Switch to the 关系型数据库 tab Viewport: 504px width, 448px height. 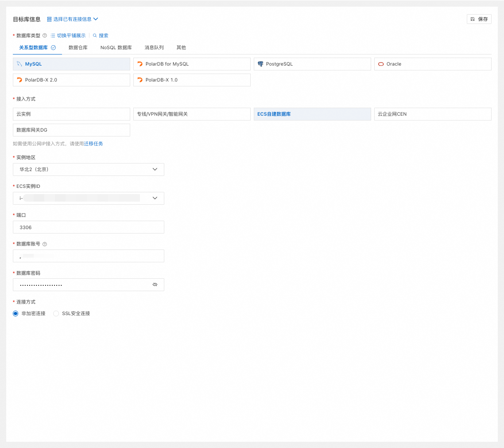37,47
